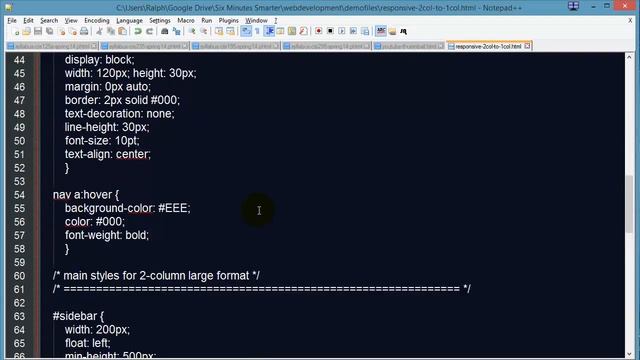Open the Macro menu
The height and width of the screenshot is (360, 640).
point(186,20)
